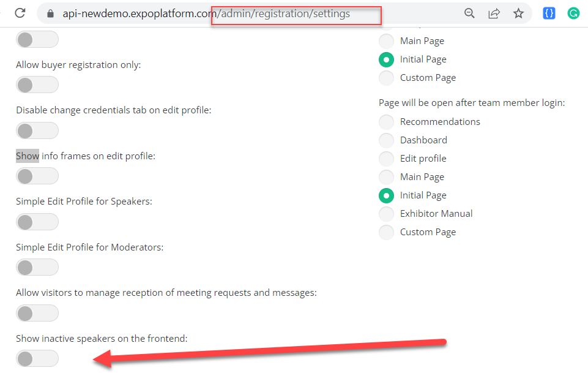The height and width of the screenshot is (381, 588).
Task: Choose Custom Page for team member login
Action: (x=386, y=232)
